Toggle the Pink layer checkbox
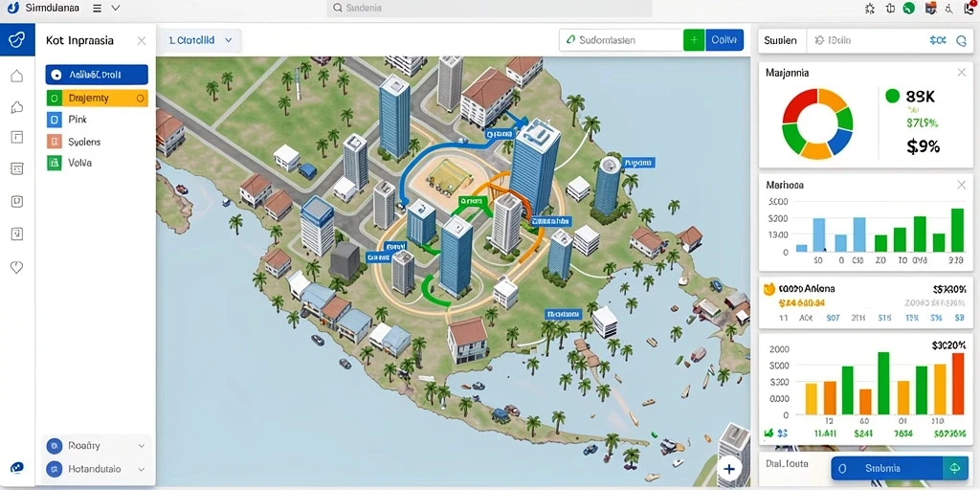This screenshot has width=980, height=490. [x=54, y=120]
